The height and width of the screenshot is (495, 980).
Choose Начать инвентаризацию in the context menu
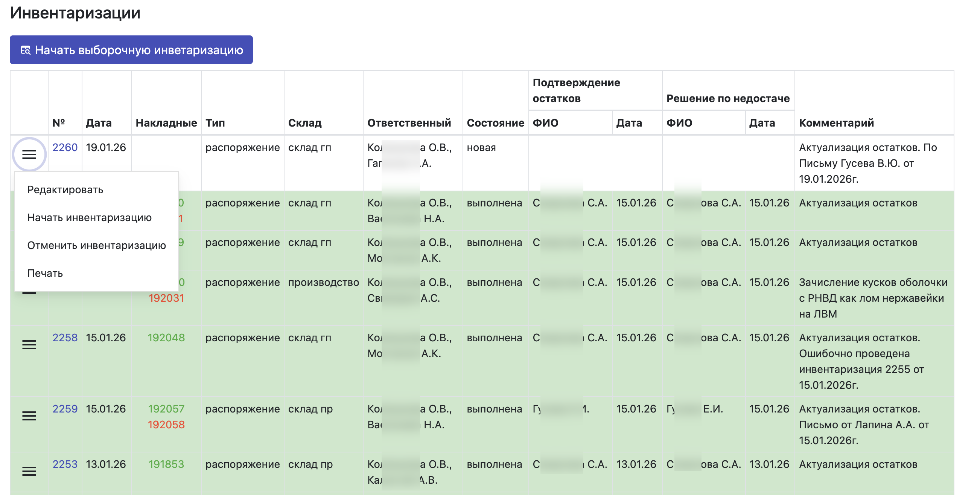(x=90, y=217)
